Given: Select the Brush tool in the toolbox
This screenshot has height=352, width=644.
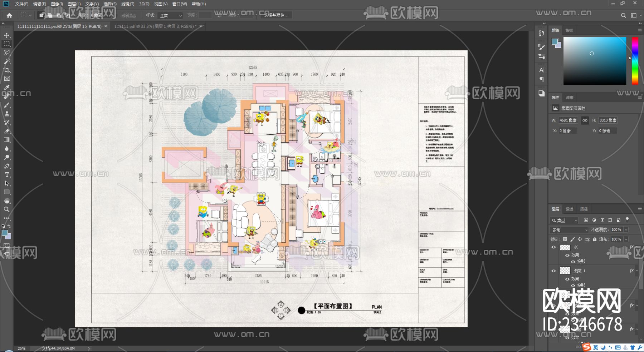Looking at the screenshot, I should click(7, 105).
